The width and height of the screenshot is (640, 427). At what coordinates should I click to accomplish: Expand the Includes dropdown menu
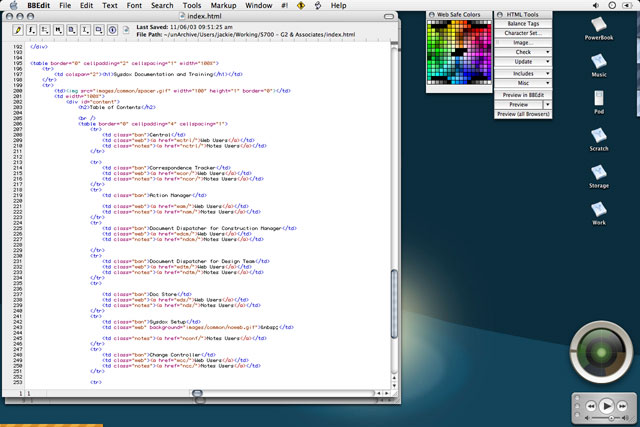click(524, 73)
